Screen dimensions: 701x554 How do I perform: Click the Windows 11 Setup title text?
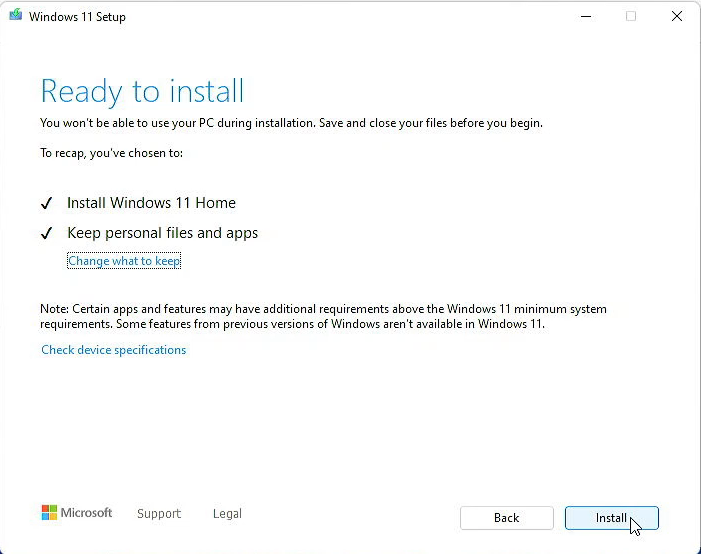coord(77,17)
